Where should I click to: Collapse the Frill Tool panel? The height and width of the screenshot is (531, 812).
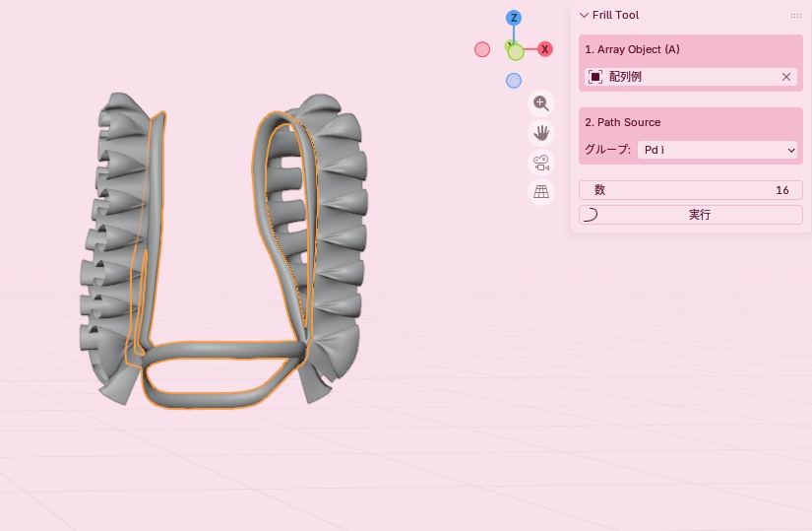click(x=584, y=15)
